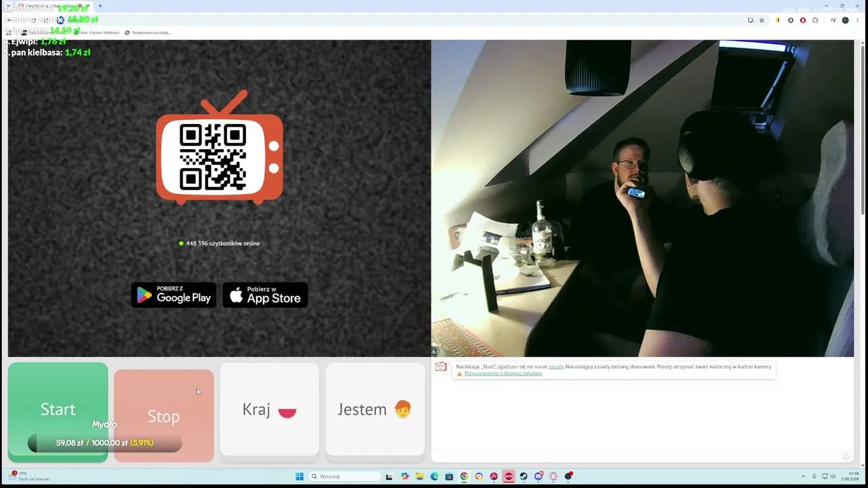Click the QR code TV logo
The height and width of the screenshot is (488, 868).
(x=220, y=147)
